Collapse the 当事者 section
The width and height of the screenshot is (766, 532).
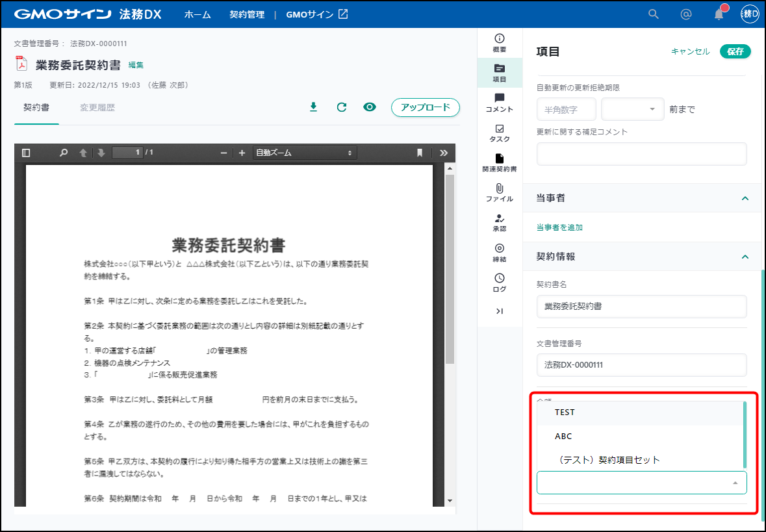point(745,198)
